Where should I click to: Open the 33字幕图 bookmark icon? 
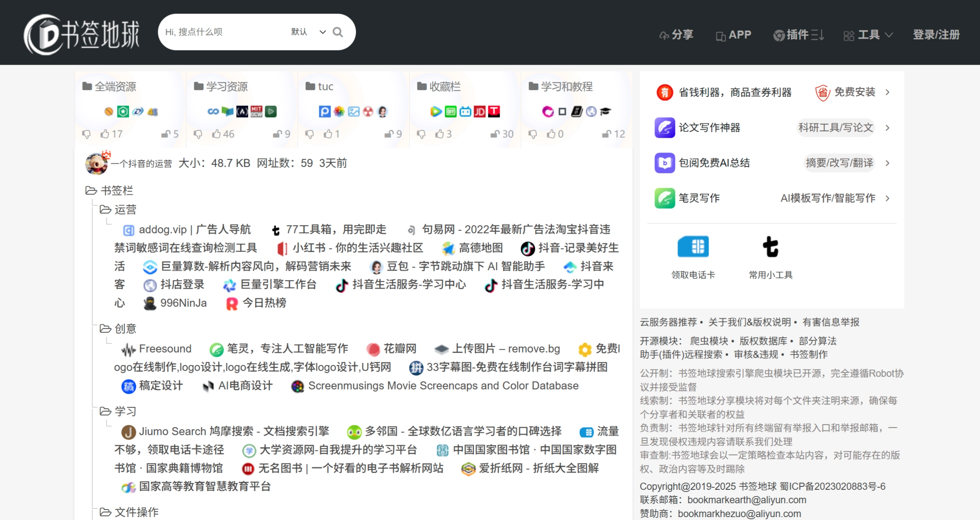[x=416, y=368]
